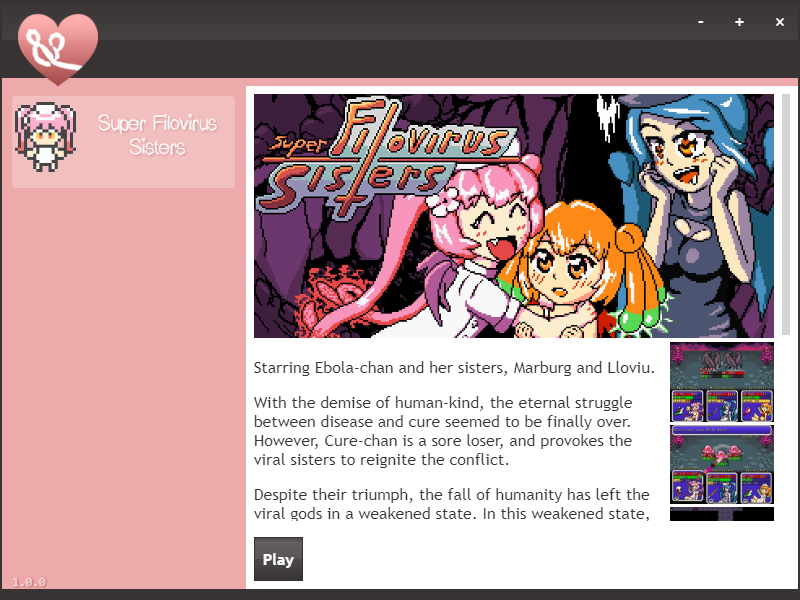Click the 'With the demise of human-kind' paragraph
This screenshot has height=600, width=800.
[x=443, y=431]
